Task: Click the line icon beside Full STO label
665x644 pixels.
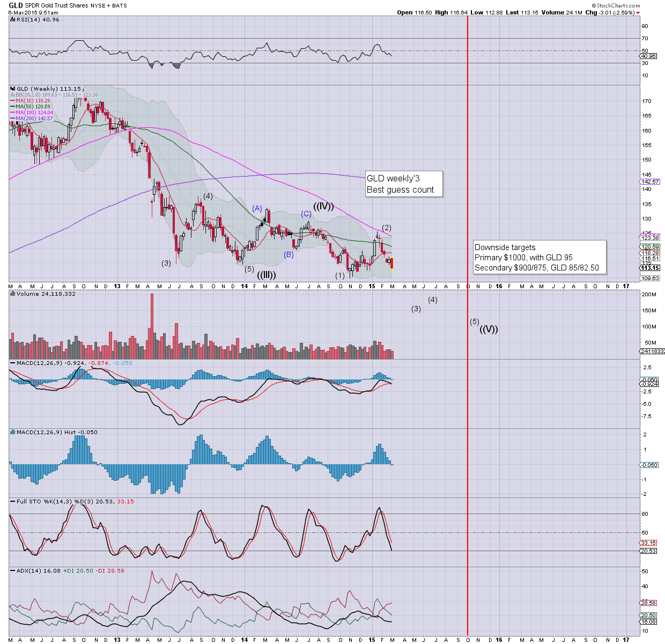Action: pos(13,501)
